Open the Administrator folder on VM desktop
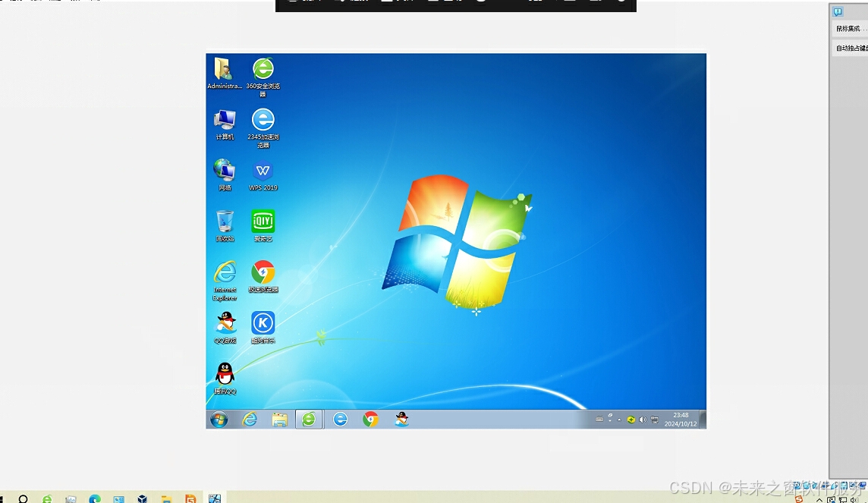Image resolution: width=868 pixels, height=503 pixels. [224, 73]
